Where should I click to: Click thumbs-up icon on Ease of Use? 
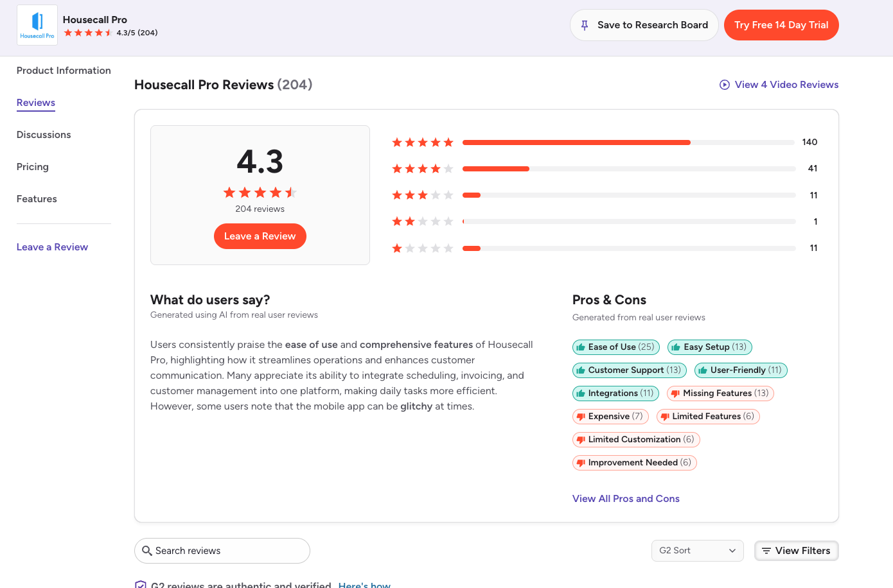(x=581, y=347)
